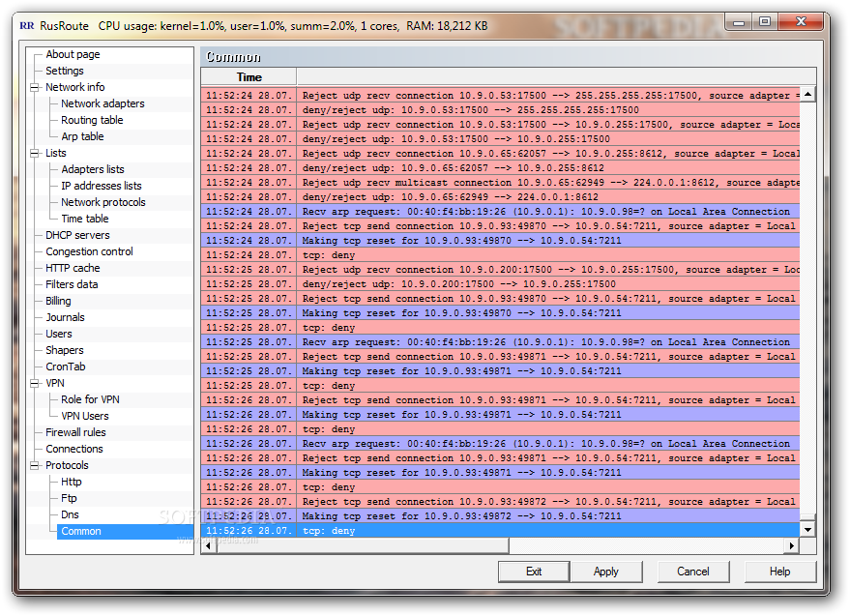Image resolution: width=850 pixels, height=616 pixels.
Task: Open Adapters lists
Action: click(92, 170)
